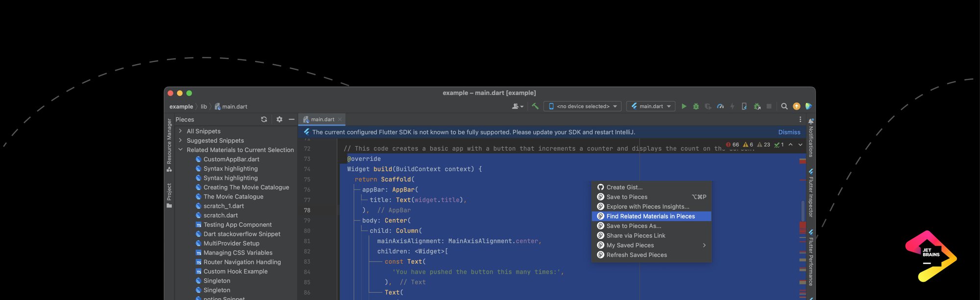This screenshot has width=980, height=300.
Task: Click the main.dart breadcrumb
Action: tap(231, 107)
